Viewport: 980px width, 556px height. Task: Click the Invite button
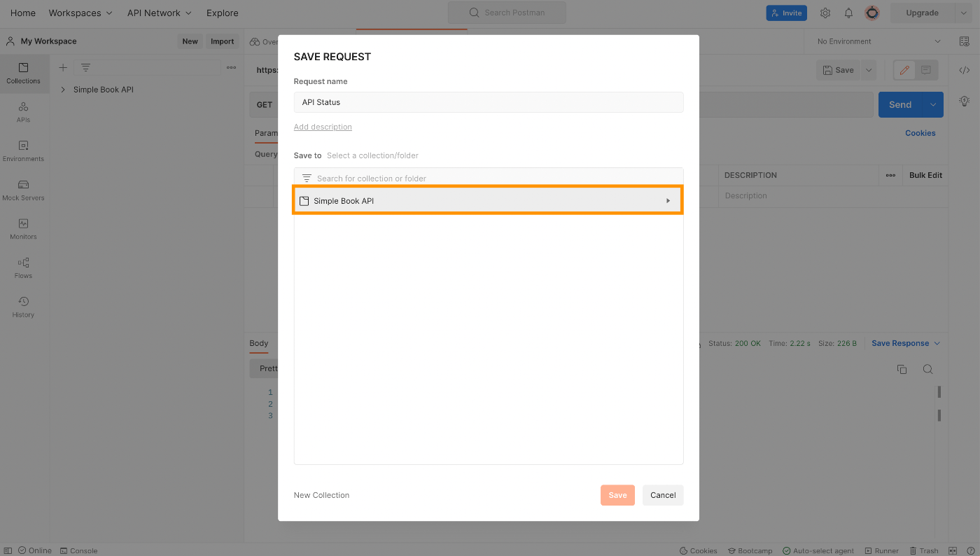tap(787, 13)
